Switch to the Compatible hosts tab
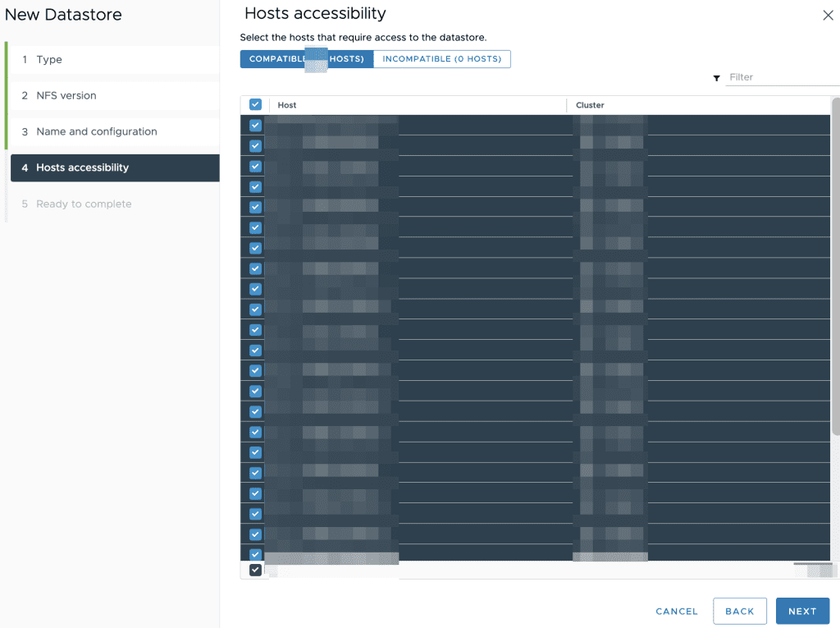Image resolution: width=840 pixels, height=628 pixels. [307, 59]
